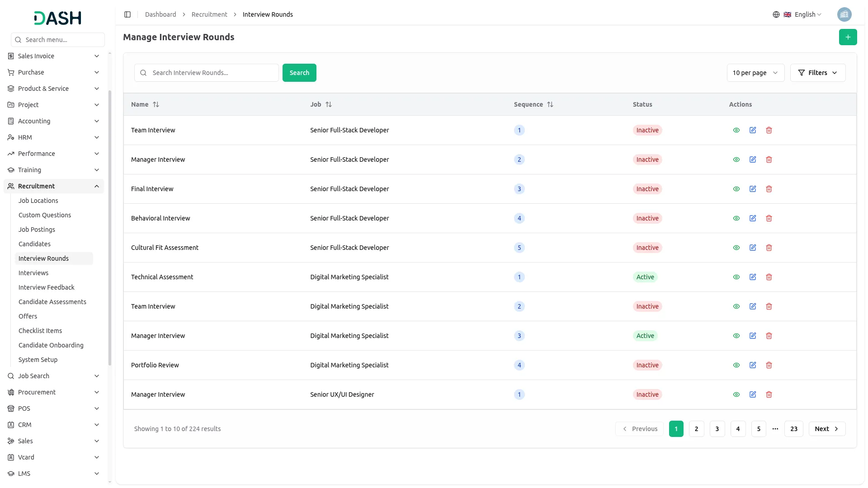Toggle the sidebar collapse icon
Viewport: 868px width, 488px height.
[127, 14]
